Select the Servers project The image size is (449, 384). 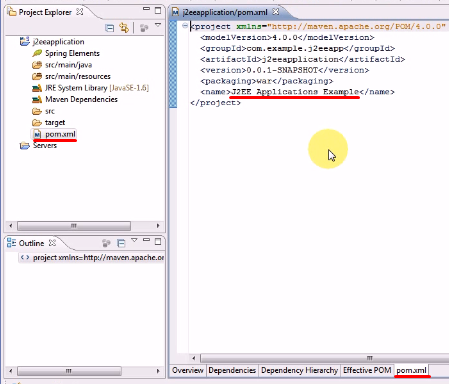tap(45, 146)
